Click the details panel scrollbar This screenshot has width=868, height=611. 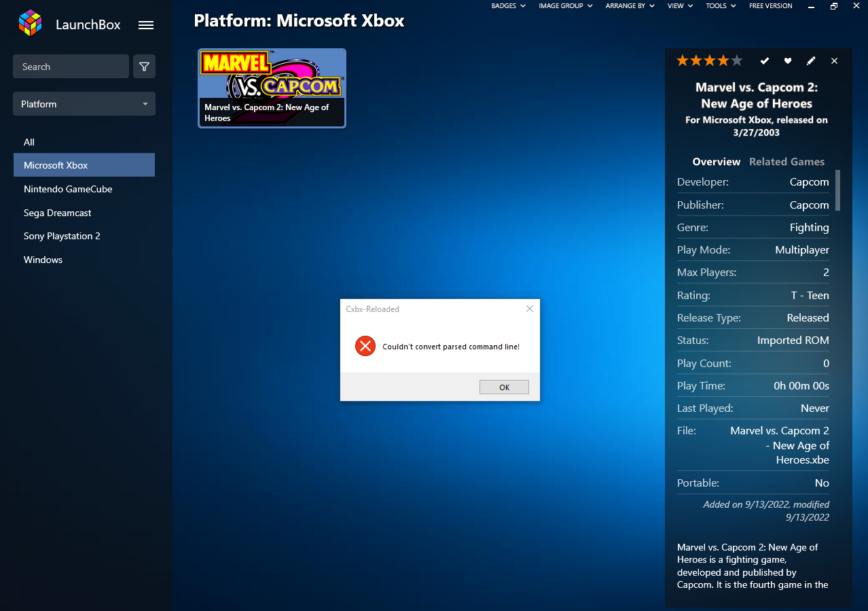tap(837, 190)
